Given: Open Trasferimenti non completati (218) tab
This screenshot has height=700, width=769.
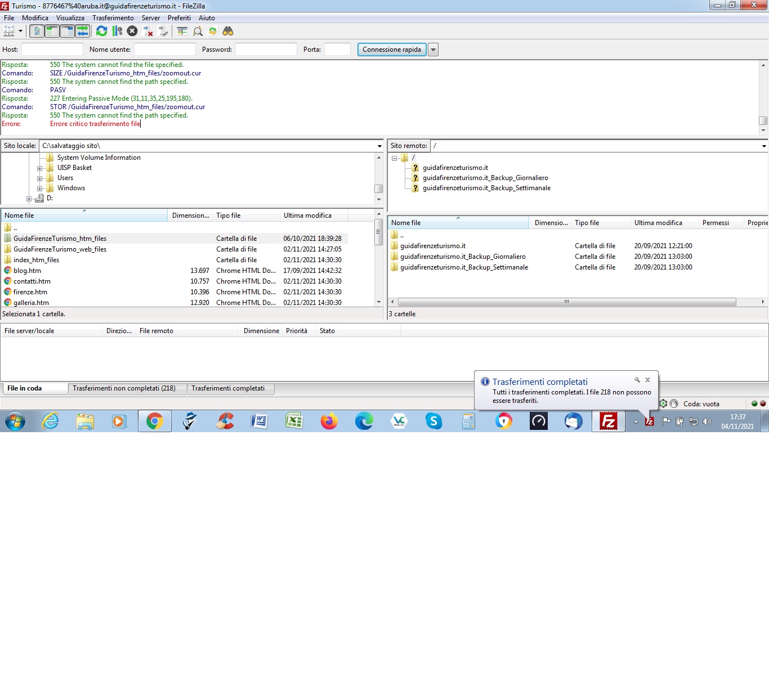Looking at the screenshot, I should click(x=127, y=388).
